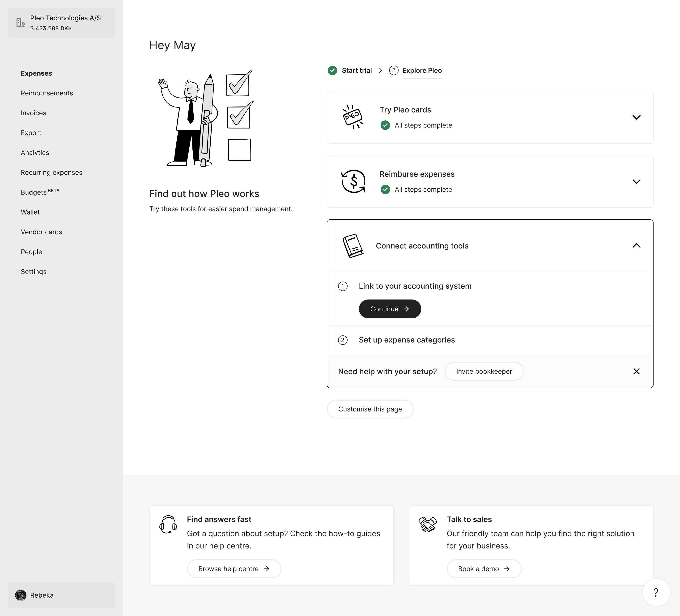The width and height of the screenshot is (680, 616).
Task: Open Invoices in the sidebar
Action: [x=33, y=113]
